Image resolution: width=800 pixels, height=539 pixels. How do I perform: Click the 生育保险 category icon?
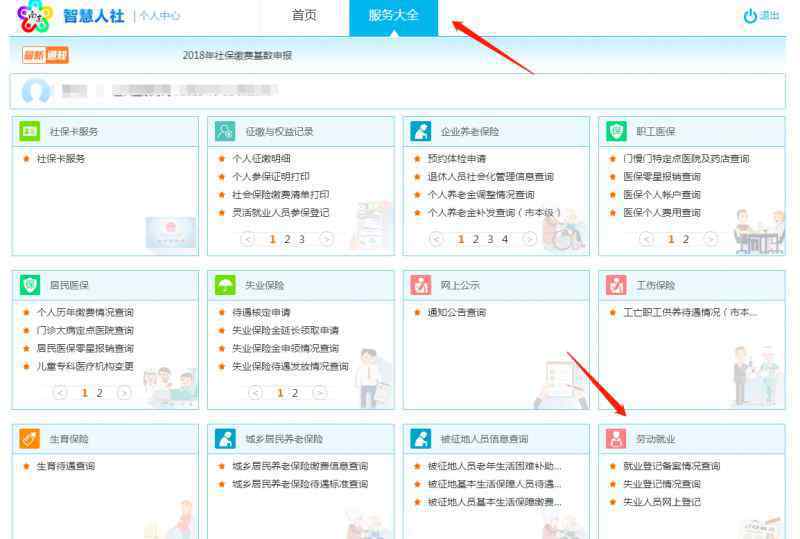pos(30,438)
